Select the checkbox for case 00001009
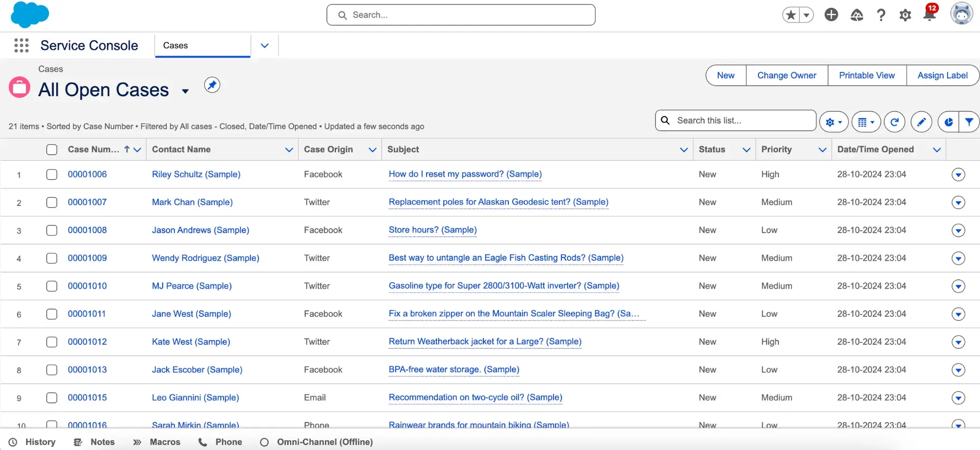The height and width of the screenshot is (450, 980). click(51, 258)
